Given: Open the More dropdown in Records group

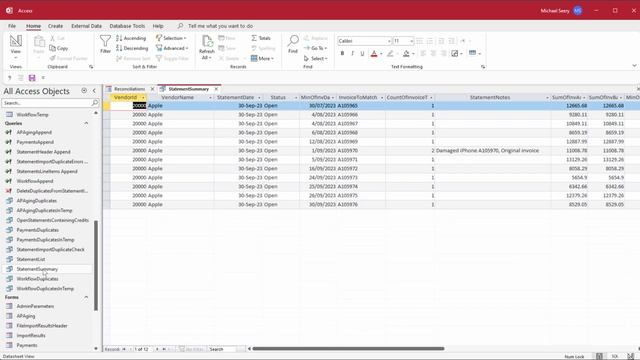Looking at the screenshot, I should pos(262,58).
